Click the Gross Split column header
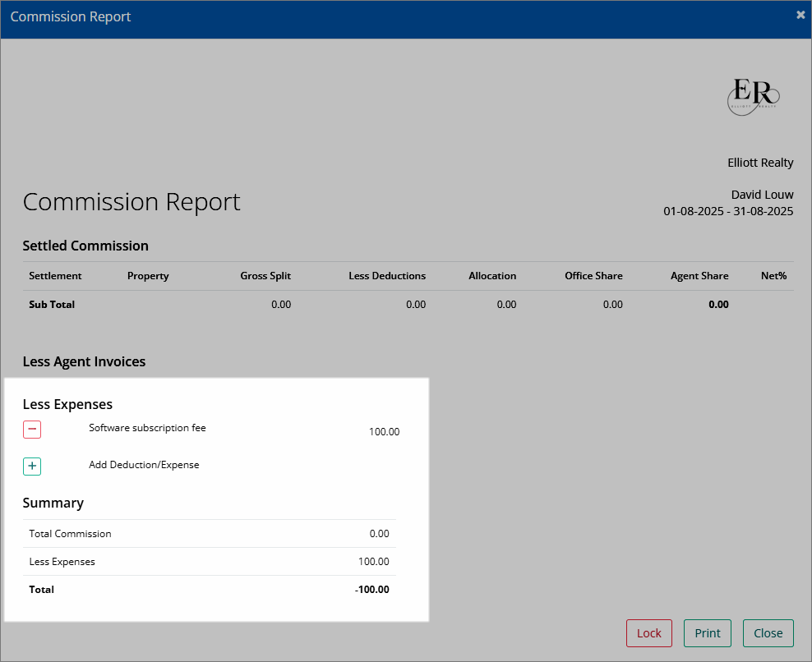Viewport: 812px width, 662px height. [265, 276]
